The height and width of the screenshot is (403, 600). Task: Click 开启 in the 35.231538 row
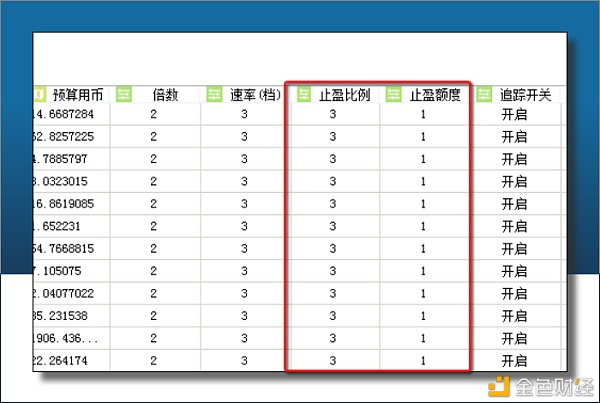(x=514, y=316)
